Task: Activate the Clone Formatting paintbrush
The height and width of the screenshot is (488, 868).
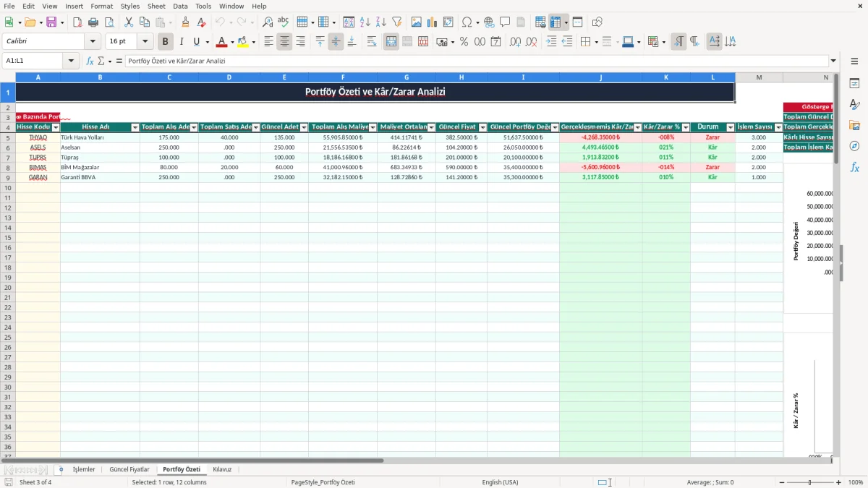Action: (x=186, y=22)
